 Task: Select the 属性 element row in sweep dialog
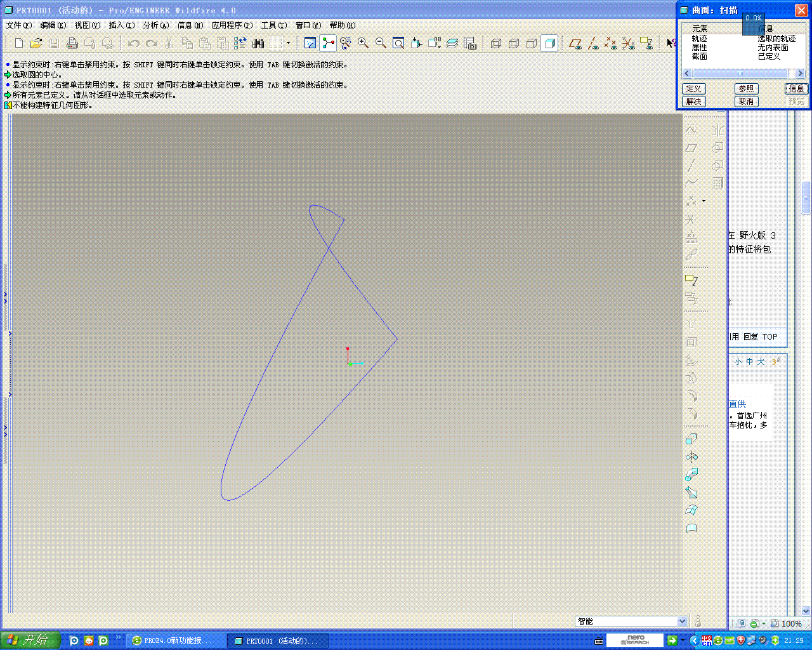click(x=743, y=48)
